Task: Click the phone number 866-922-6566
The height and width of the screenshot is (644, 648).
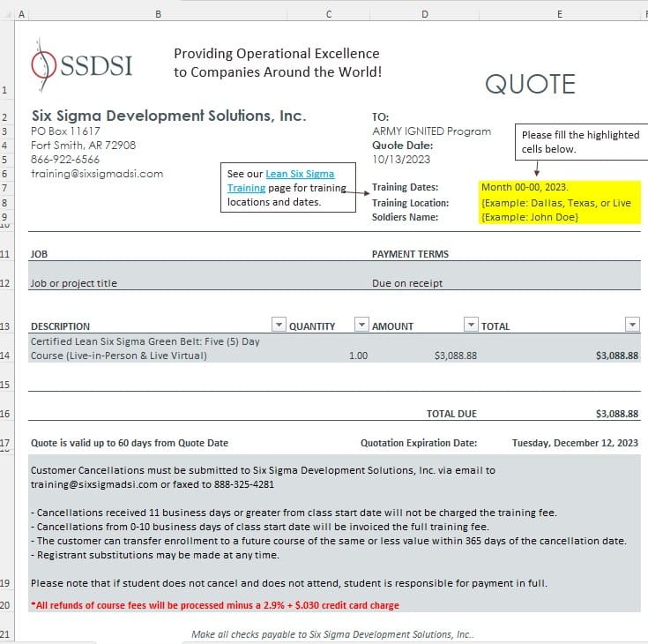Action: coord(65,160)
